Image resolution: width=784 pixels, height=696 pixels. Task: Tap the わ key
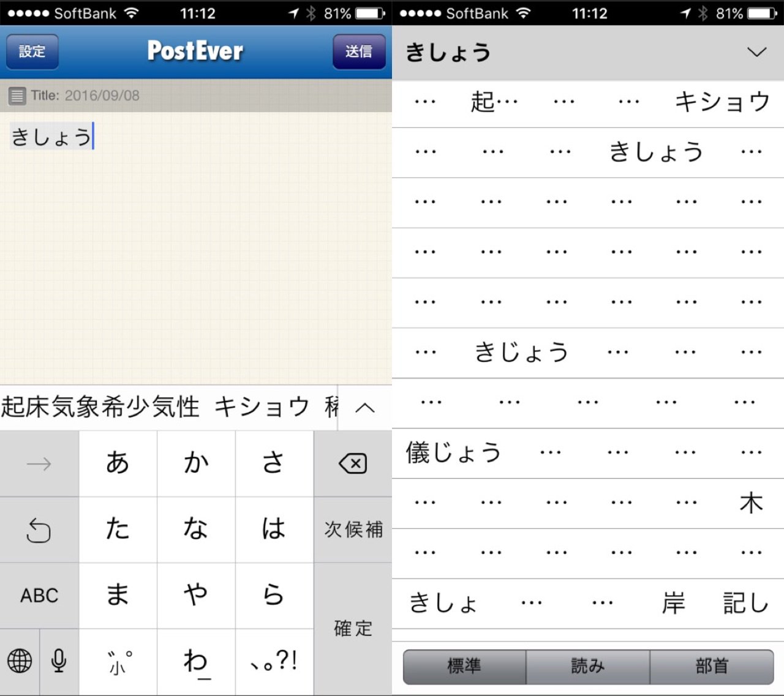(196, 661)
